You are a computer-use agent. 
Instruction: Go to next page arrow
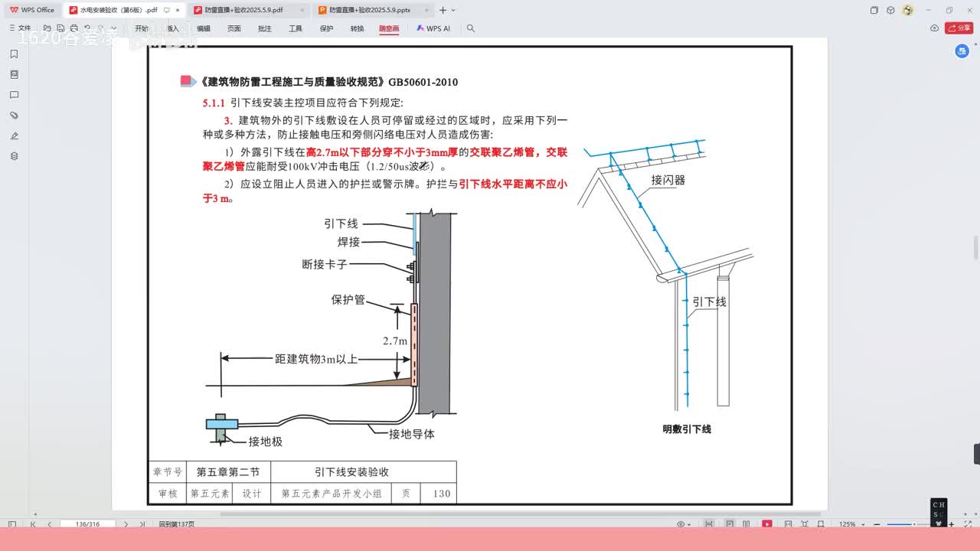[x=126, y=524]
